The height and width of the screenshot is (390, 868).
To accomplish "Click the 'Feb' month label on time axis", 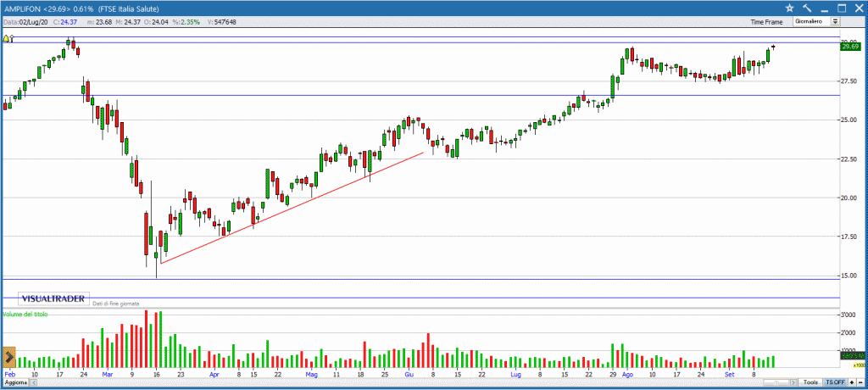I will 8,375.
